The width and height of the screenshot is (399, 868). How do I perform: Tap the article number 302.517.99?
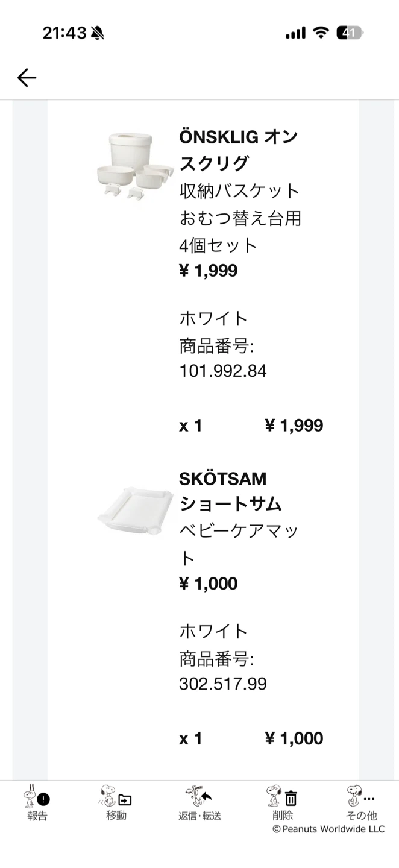pyautogui.click(x=223, y=684)
